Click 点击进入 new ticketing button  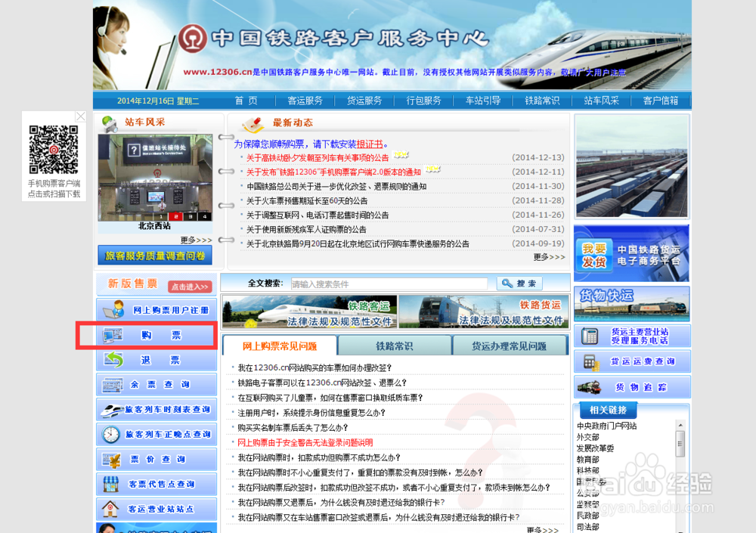tap(190, 287)
